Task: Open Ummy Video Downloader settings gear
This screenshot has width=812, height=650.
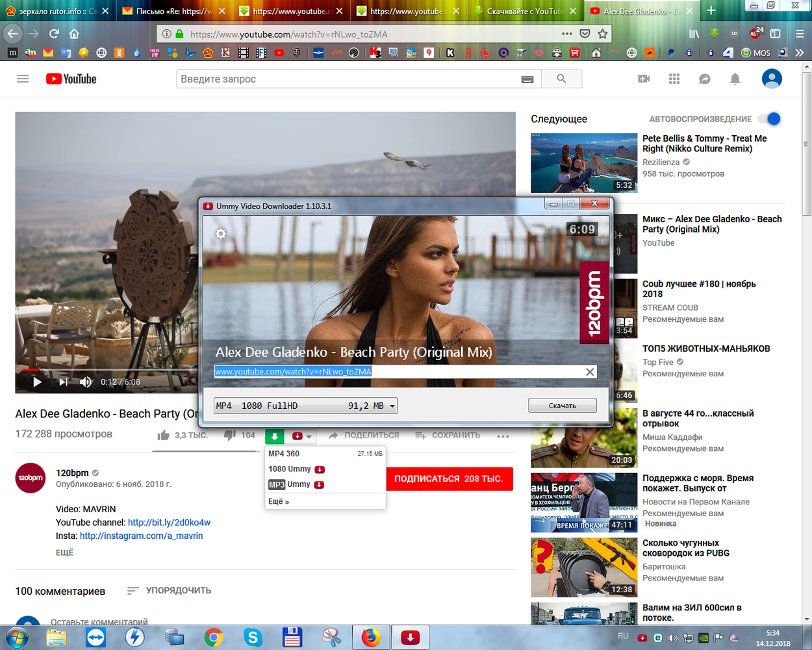Action: click(x=221, y=233)
